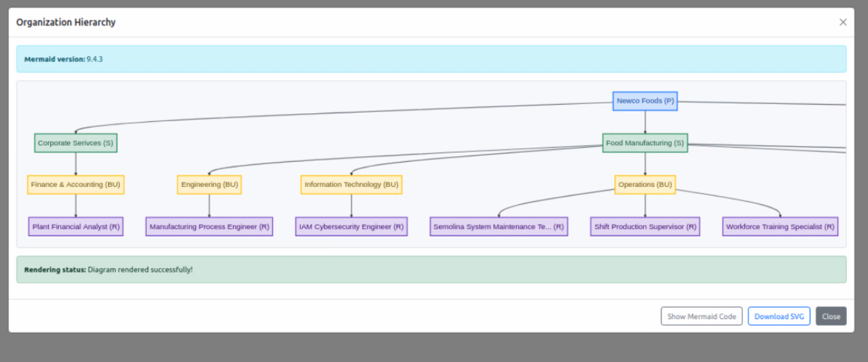Select the Corporate Serivces (S) node
The height and width of the screenshot is (362, 868).
tap(75, 143)
